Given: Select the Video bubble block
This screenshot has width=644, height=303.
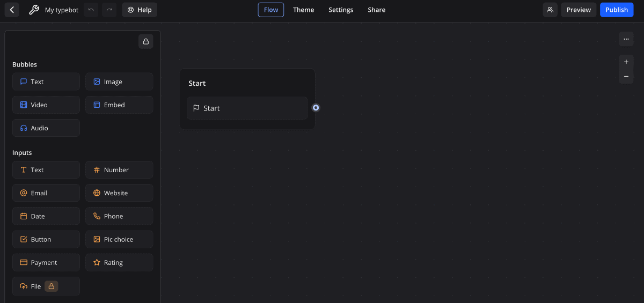Looking at the screenshot, I should click(x=46, y=105).
